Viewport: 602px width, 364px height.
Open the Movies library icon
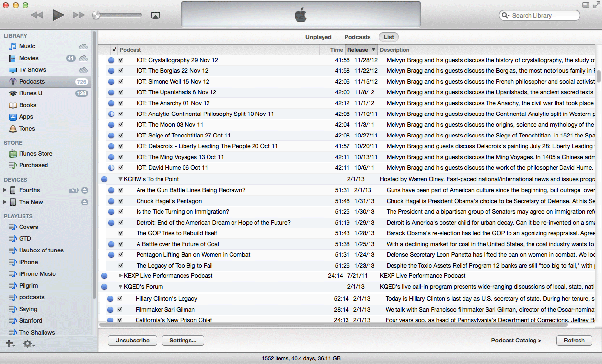click(13, 58)
